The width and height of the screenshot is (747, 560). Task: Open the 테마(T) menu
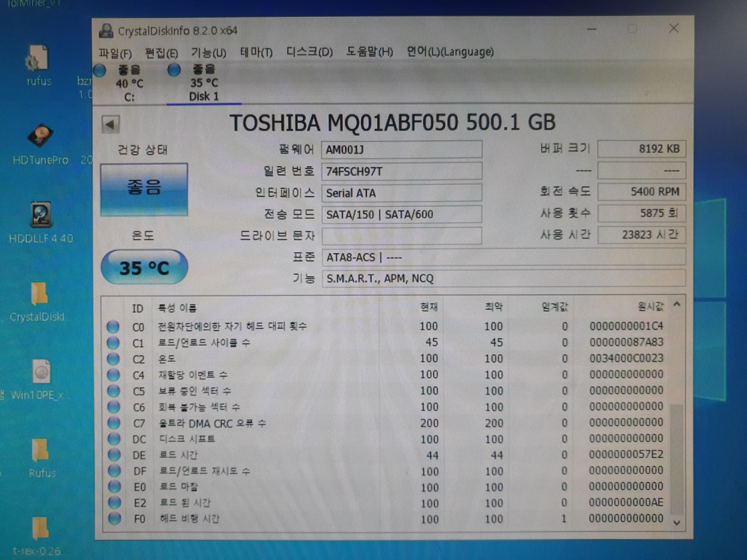[256, 52]
